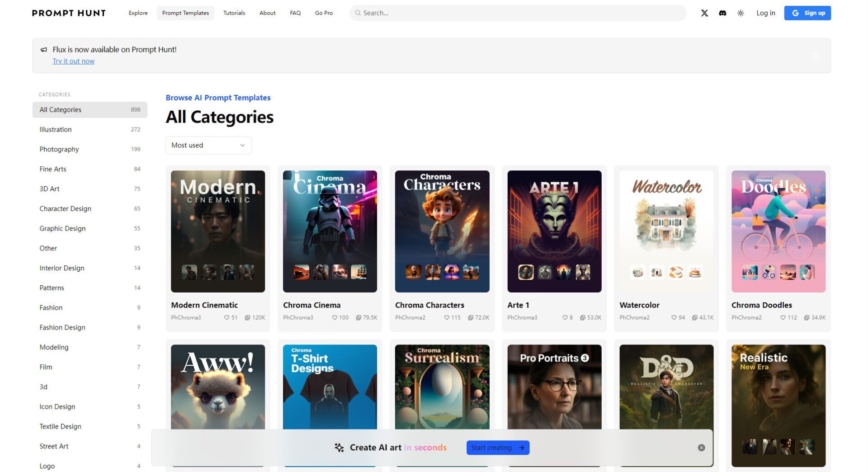Select the Illustration category

(56, 129)
